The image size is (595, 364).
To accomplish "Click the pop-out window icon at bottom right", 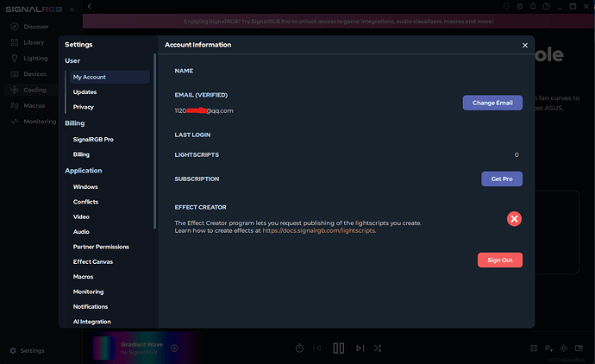I will pyautogui.click(x=579, y=348).
